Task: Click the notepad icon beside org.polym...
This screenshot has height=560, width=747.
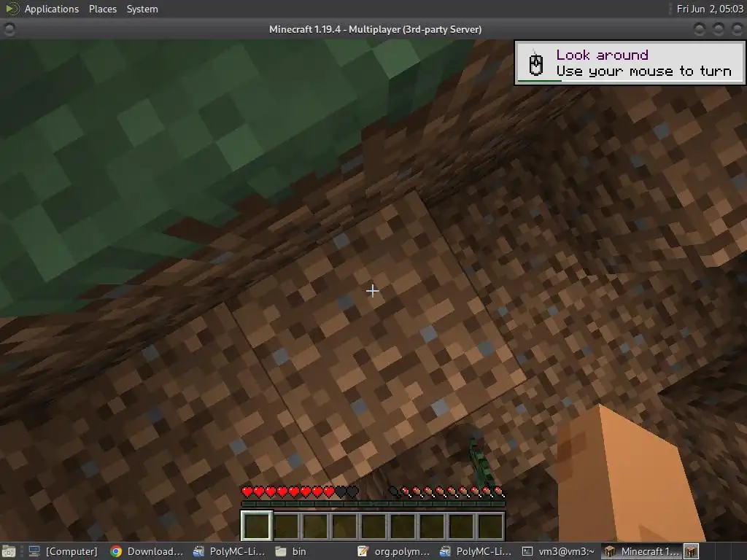Action: click(x=363, y=551)
